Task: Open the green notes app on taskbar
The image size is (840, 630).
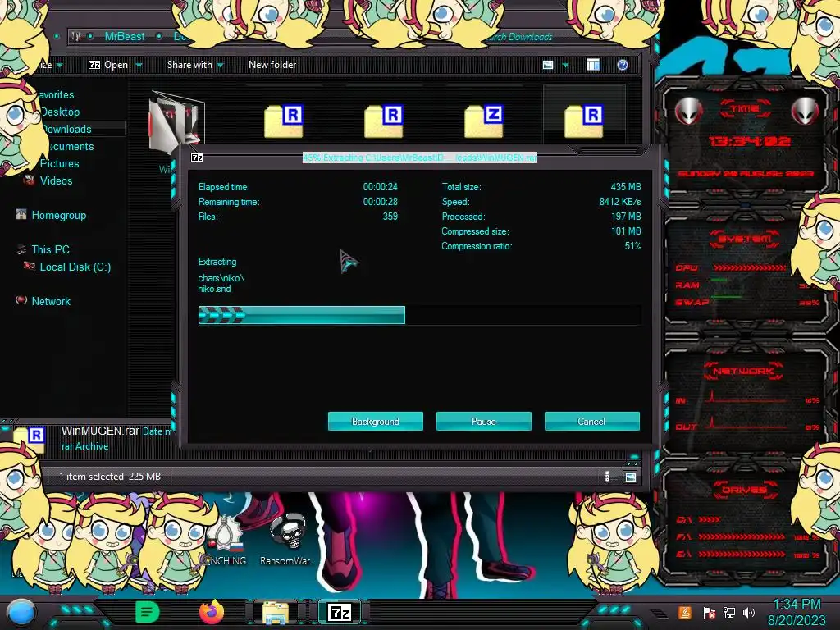Action: [x=148, y=612]
